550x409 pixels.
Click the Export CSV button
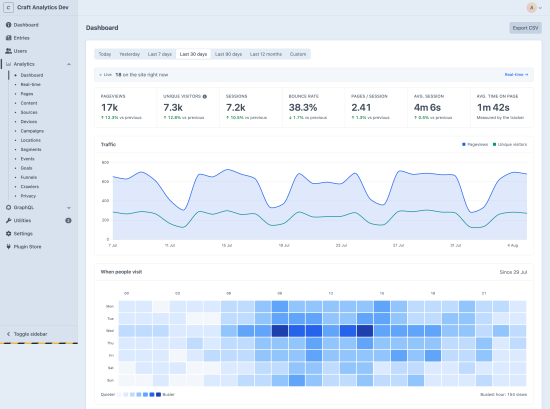(525, 28)
